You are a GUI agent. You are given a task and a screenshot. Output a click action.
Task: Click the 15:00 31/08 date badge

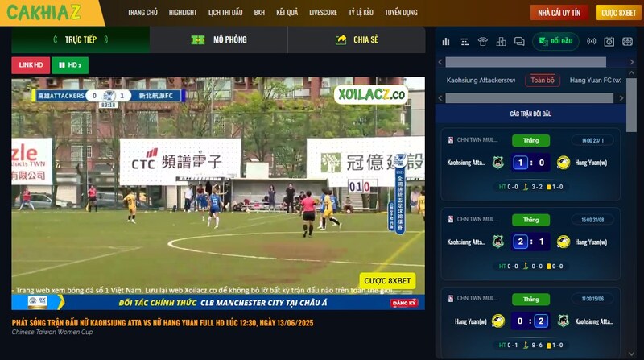coord(592,220)
